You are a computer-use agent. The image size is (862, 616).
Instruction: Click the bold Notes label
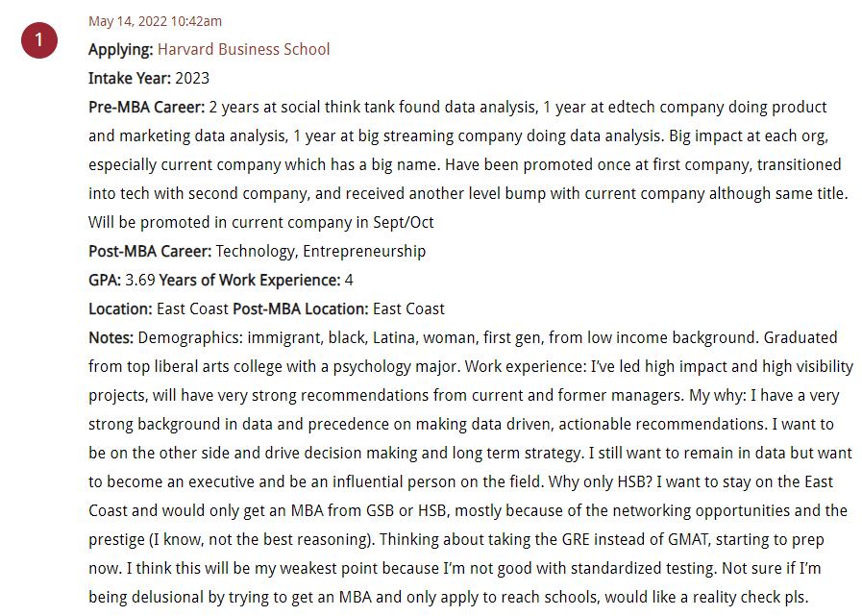tap(111, 337)
